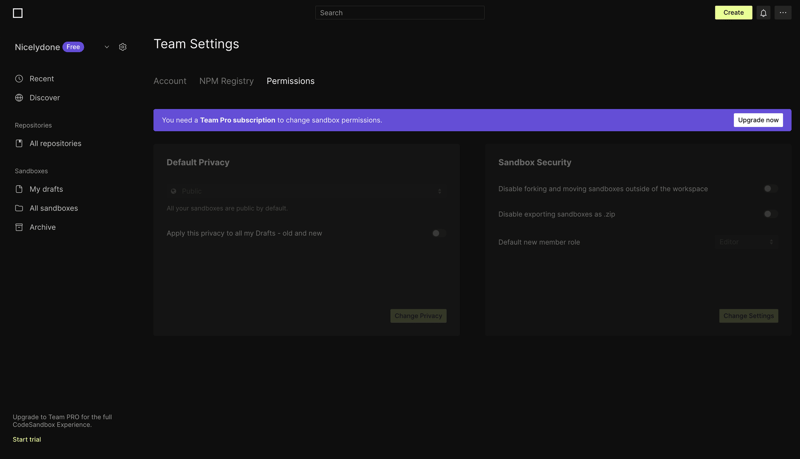Toggle apply privacy to all Drafts
The width and height of the screenshot is (800, 459).
pos(438,233)
